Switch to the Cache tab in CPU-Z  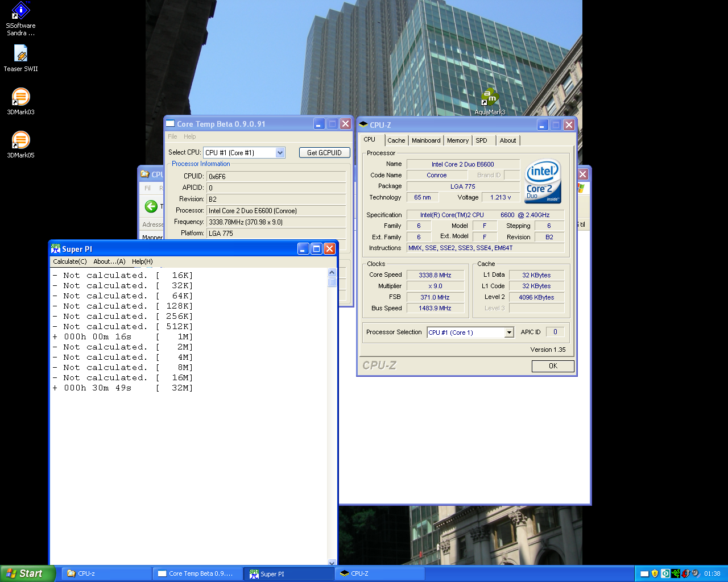click(x=396, y=140)
